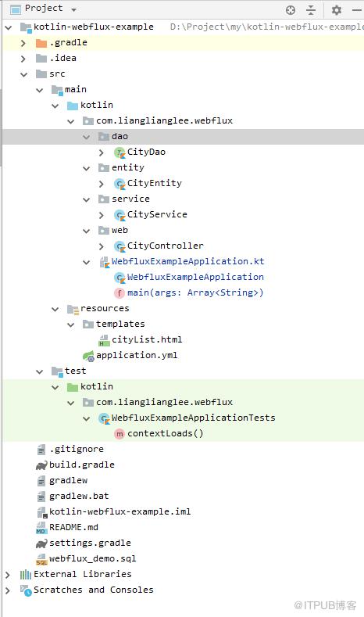
Task: Click the README.md markdown icon
Action: [x=41, y=528]
